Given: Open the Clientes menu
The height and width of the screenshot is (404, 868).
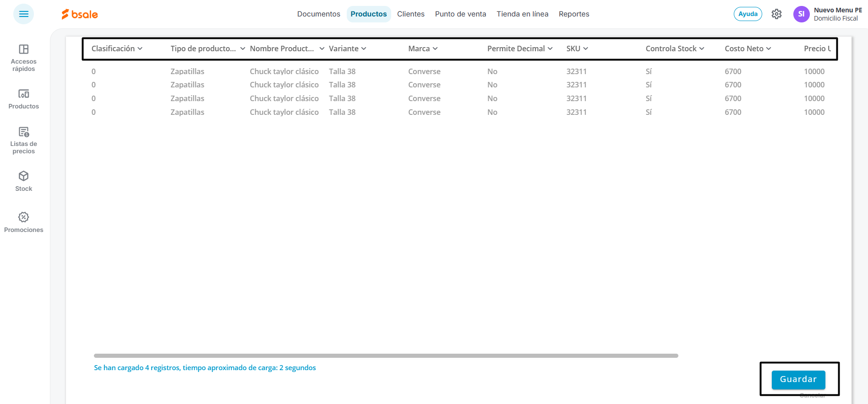Looking at the screenshot, I should (x=411, y=14).
